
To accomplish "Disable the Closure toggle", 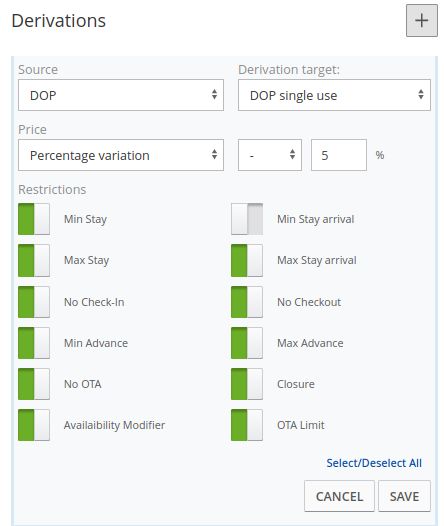I will [247, 384].
